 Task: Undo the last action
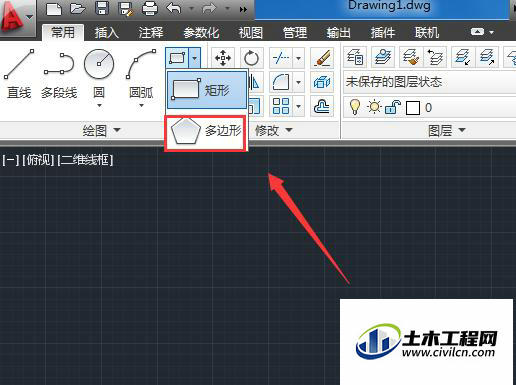click(174, 8)
